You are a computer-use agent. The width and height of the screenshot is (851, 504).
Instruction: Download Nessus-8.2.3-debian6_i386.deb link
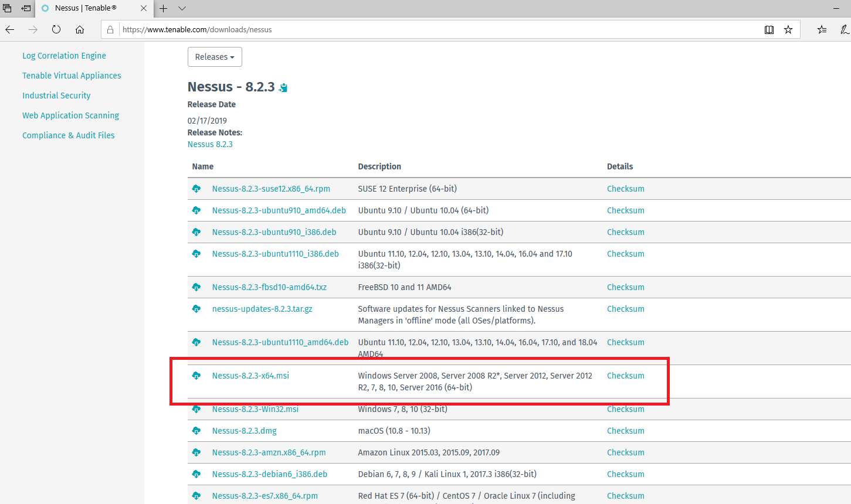[x=270, y=474]
